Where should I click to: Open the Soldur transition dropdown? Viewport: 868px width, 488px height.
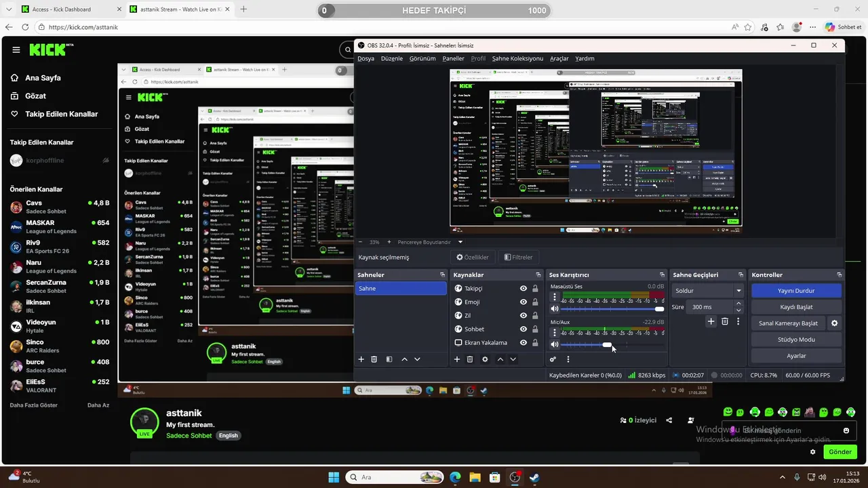pyautogui.click(x=708, y=291)
